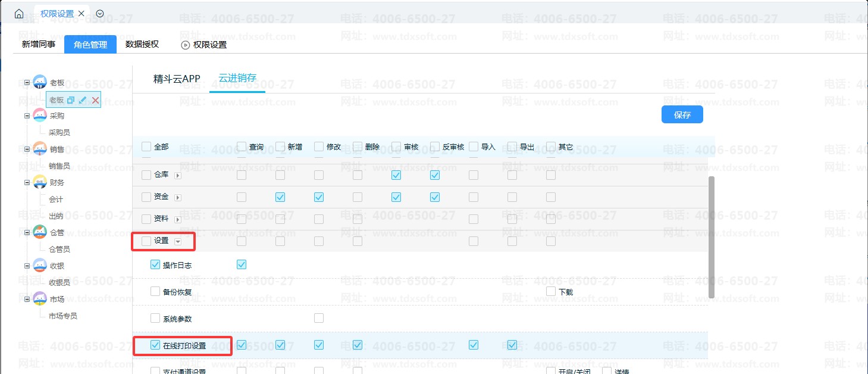
Task: Uncheck 新增 in the 资金 row
Action: point(280,197)
